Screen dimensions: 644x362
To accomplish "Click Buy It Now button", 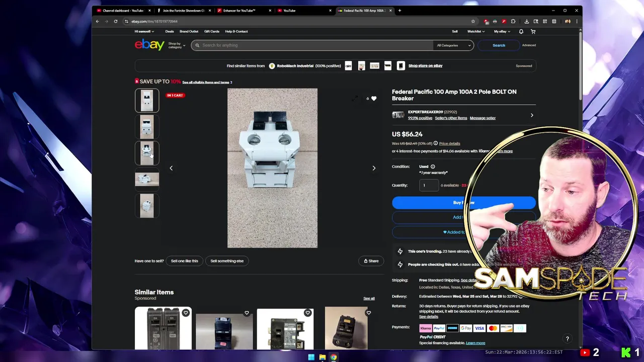I will tap(463, 203).
